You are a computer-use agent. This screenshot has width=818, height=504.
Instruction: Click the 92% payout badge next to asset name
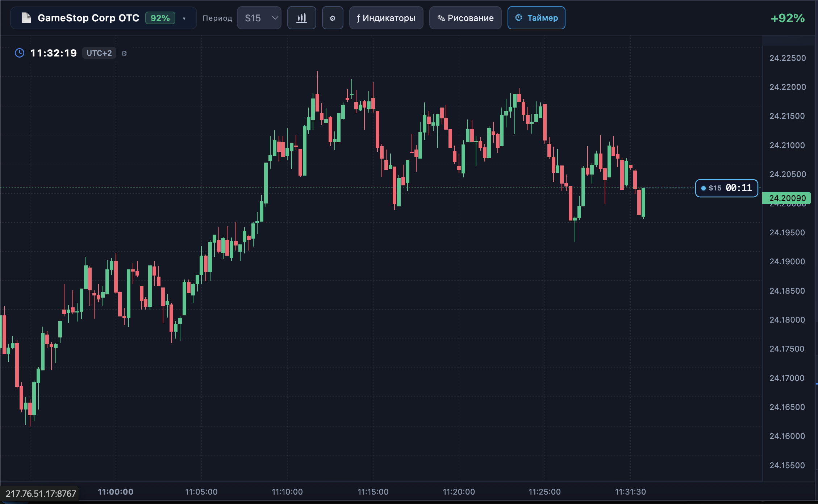(160, 18)
